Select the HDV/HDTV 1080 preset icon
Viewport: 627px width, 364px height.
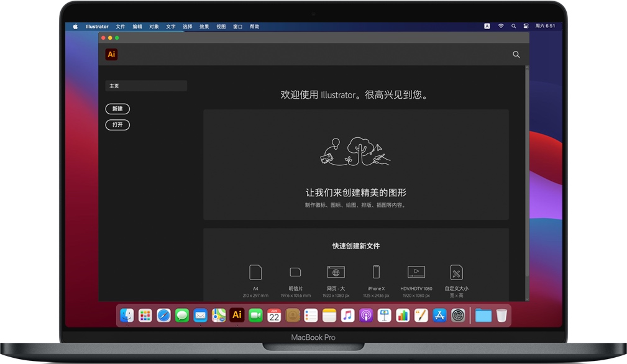click(416, 272)
